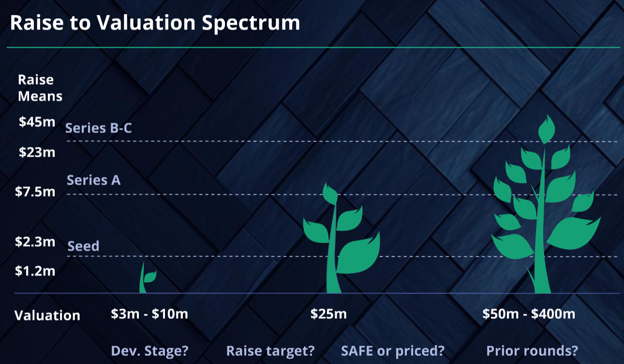Click the Raise to Valuation Spectrum title

click(x=155, y=23)
